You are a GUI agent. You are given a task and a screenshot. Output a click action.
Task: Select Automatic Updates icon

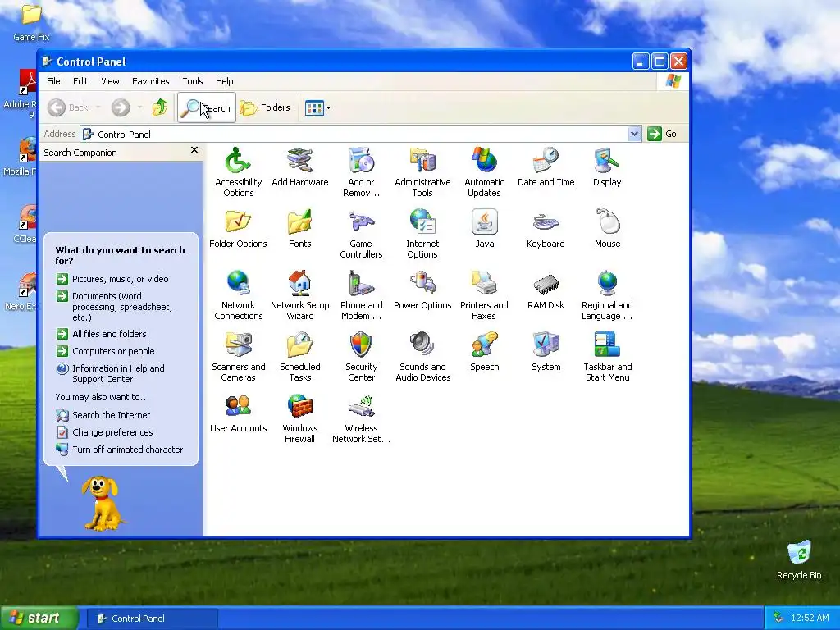click(x=484, y=172)
